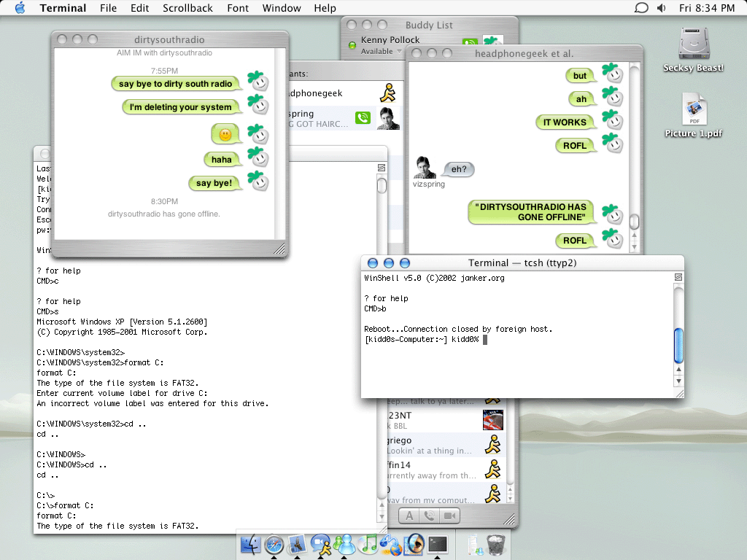Click the toolbar toggle icon in Terminal ttyp2
This screenshot has height=560, width=747.
tap(678, 277)
